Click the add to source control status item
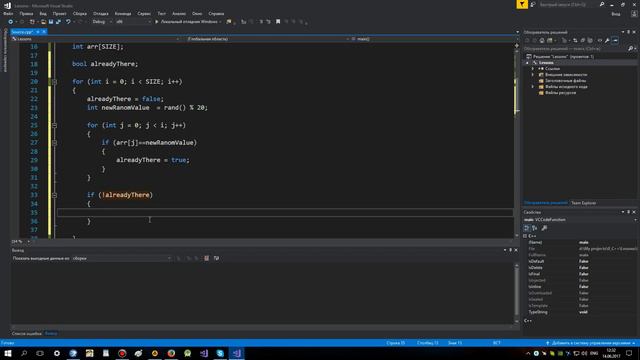The image size is (640, 360). click(x=591, y=343)
